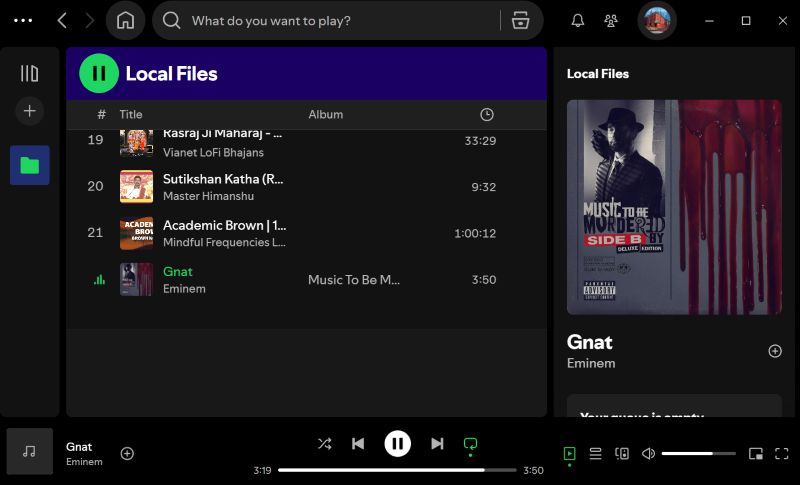Seek within the song progress bar
The width and height of the screenshot is (800, 485).
(x=397, y=470)
